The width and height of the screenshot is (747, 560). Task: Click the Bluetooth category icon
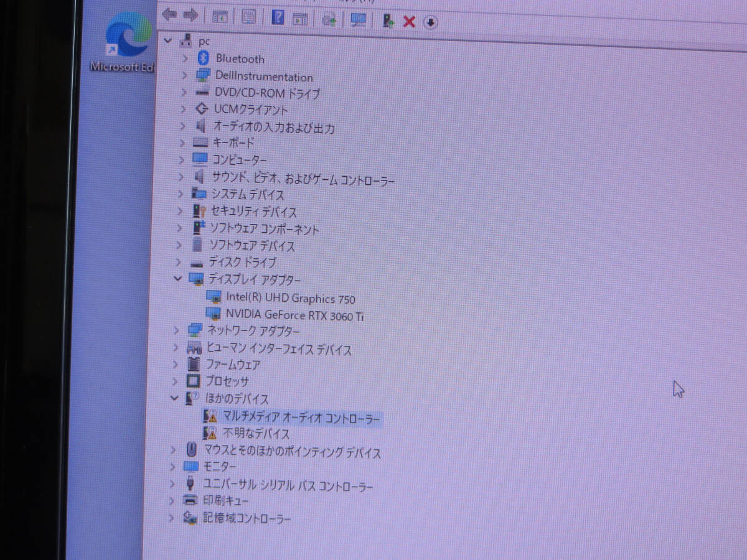203,58
